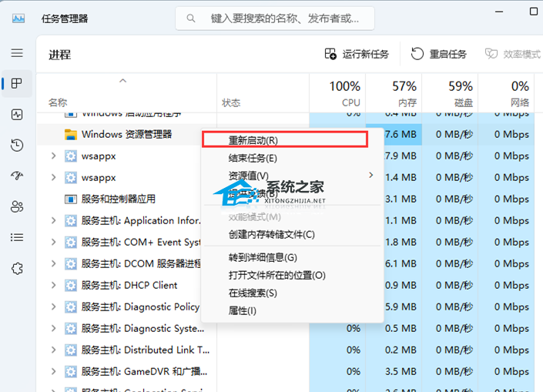Screen dimensions: 543x392
Task: Click the gear icon of Diagnostic Policy
Action: pos(71,307)
